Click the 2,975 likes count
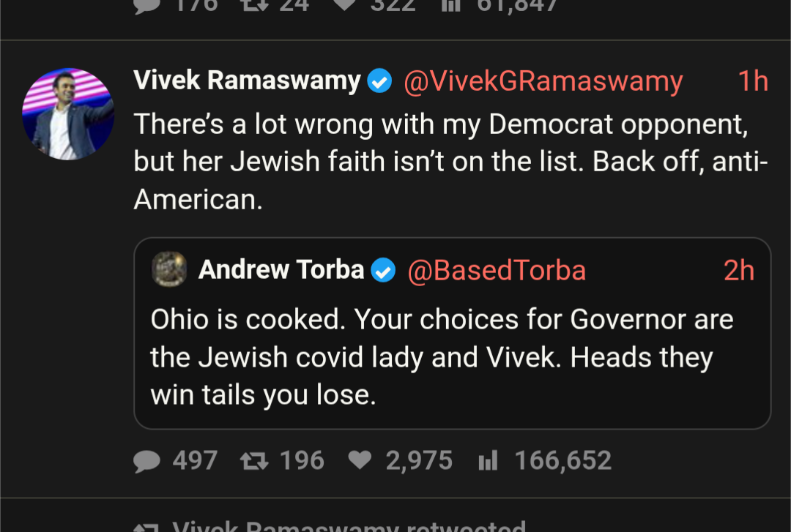Screen dimensions: 791x532 419,461
